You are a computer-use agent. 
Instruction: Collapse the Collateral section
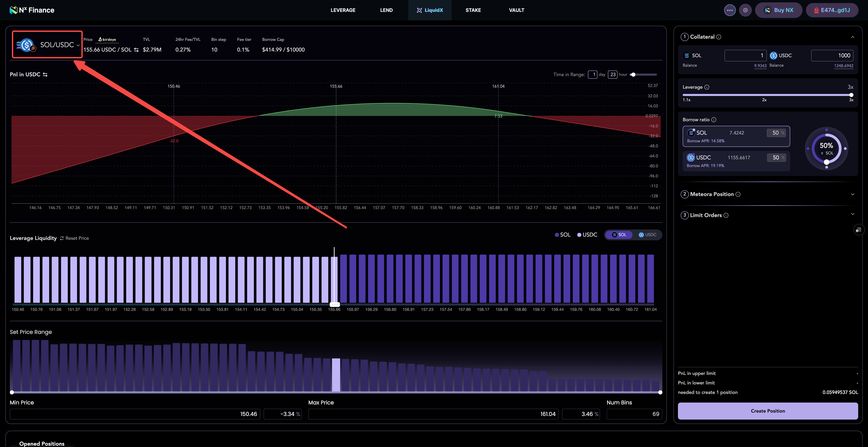852,37
